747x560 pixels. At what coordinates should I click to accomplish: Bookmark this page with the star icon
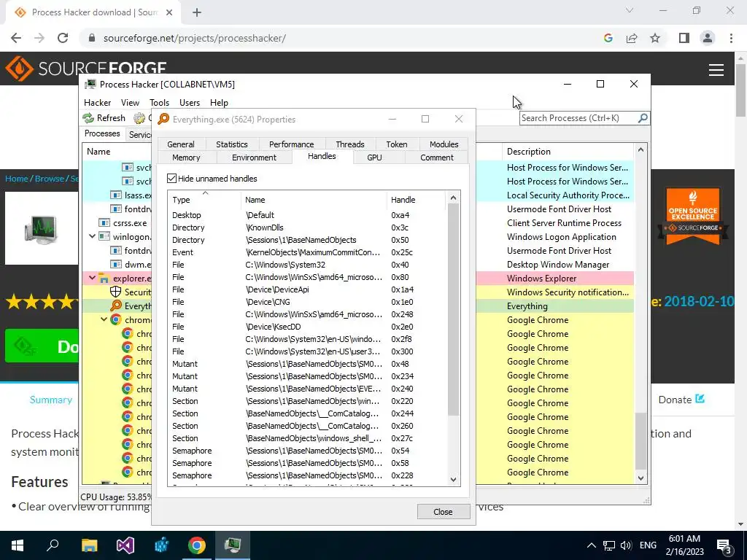coord(655,38)
